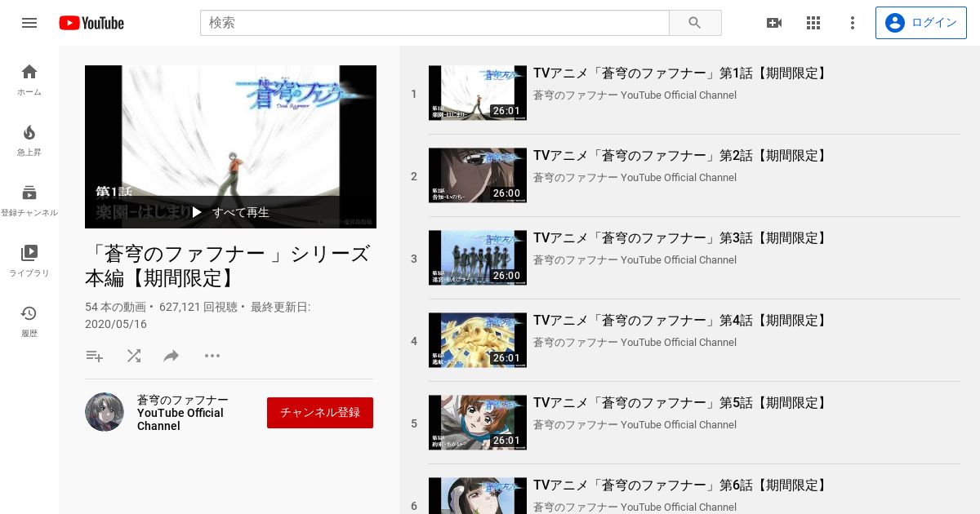Open the create video camera icon
The height and width of the screenshot is (514, 980).
click(774, 23)
